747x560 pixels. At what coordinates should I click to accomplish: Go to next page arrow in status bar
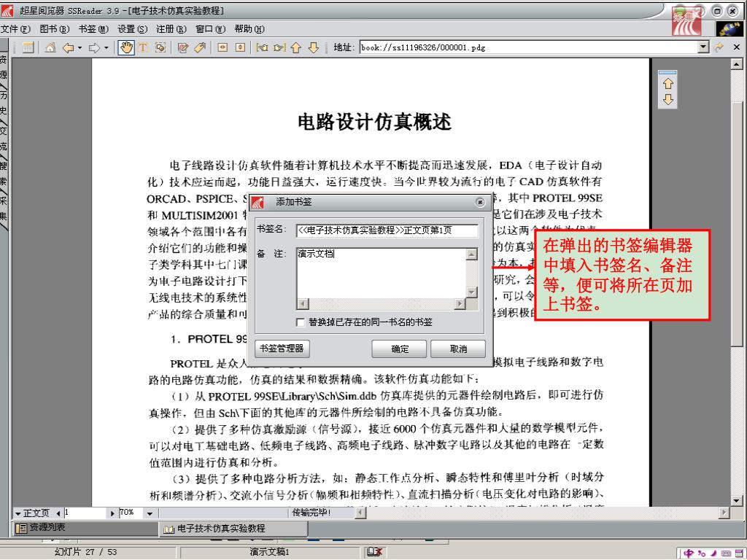pos(112,513)
